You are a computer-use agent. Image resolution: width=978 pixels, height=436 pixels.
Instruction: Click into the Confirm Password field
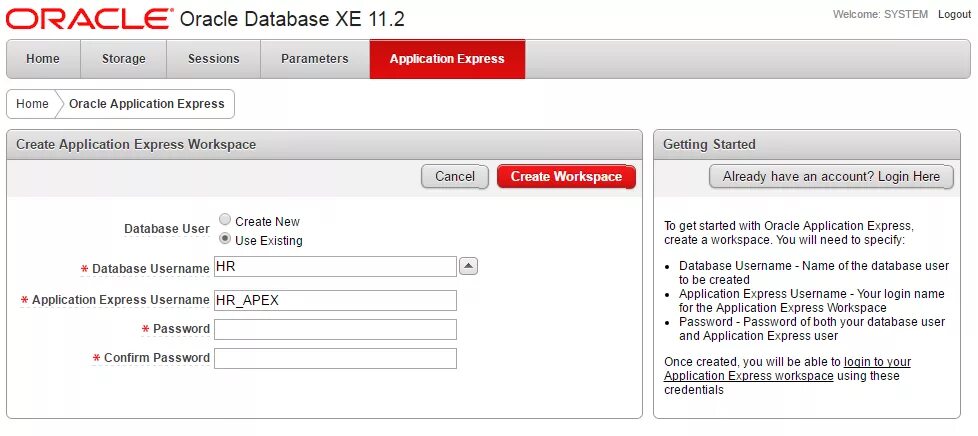click(335, 358)
